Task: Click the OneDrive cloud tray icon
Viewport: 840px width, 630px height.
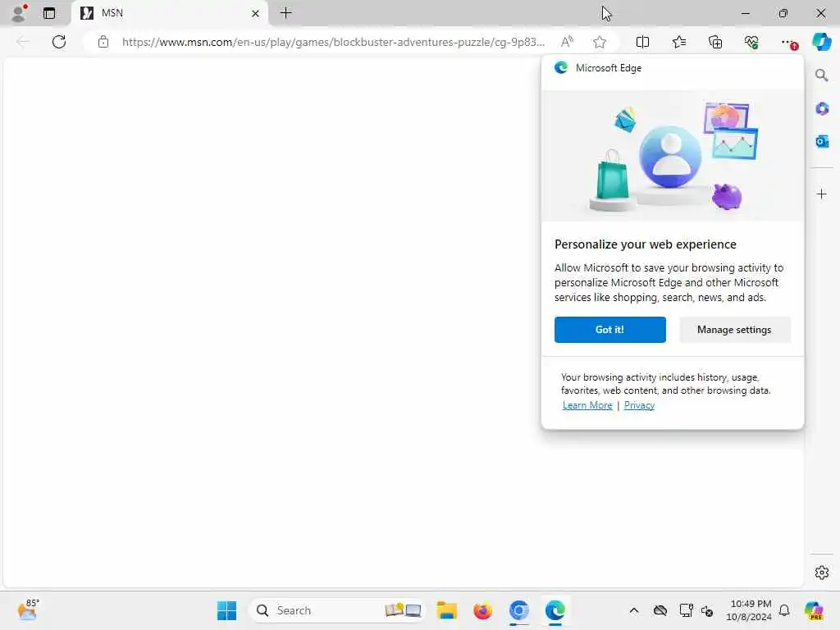Action: click(660, 610)
